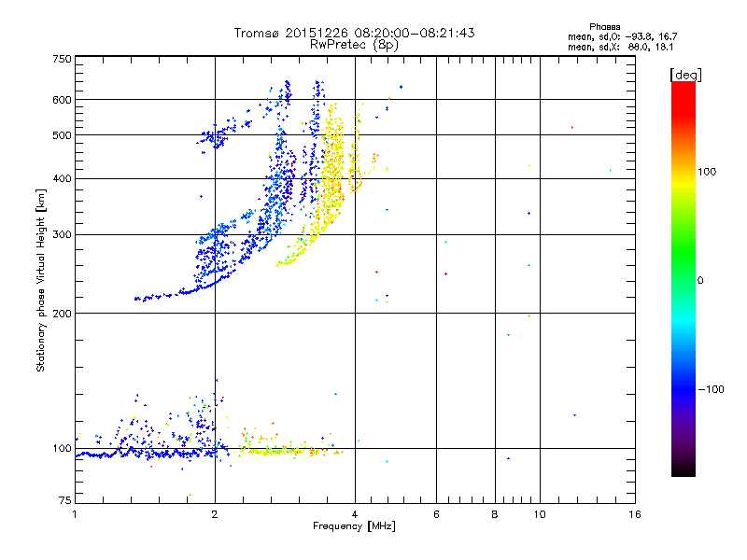Click the colorbar tick label '0'
This screenshot has height=560, width=747.
click(x=700, y=280)
